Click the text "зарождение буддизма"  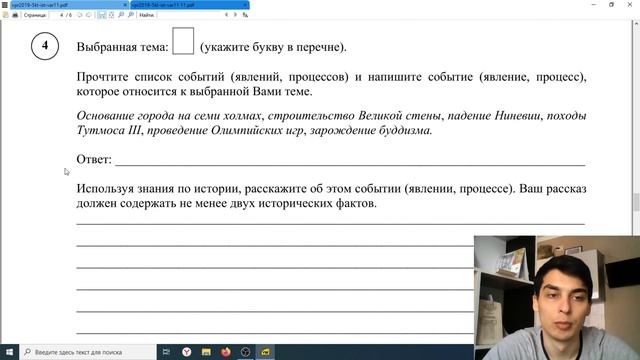370,130
